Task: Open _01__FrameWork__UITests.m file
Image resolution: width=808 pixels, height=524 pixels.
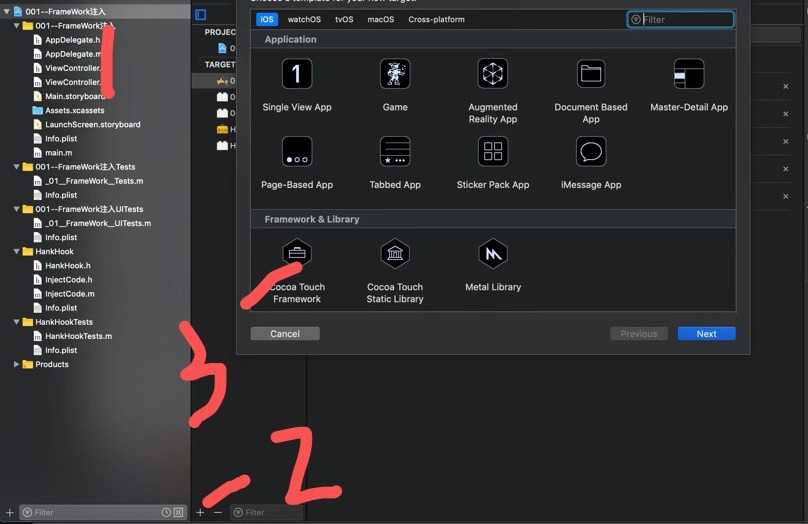Action: 92,223
